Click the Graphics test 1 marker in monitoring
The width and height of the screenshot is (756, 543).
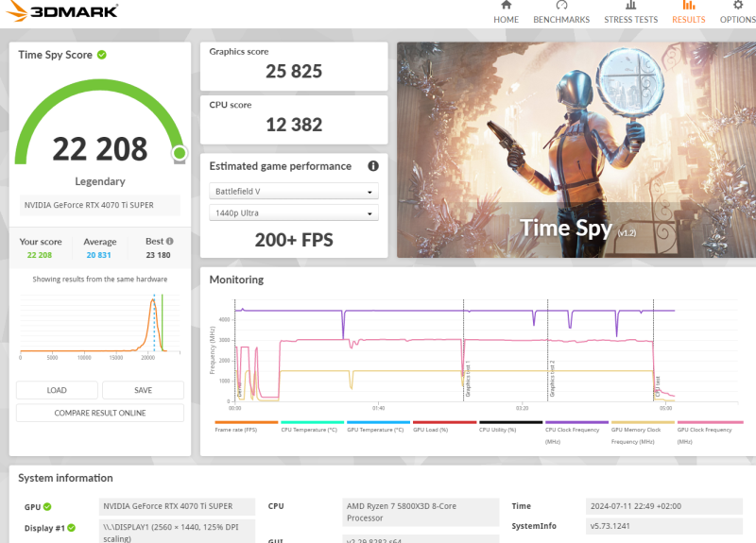coord(467,380)
